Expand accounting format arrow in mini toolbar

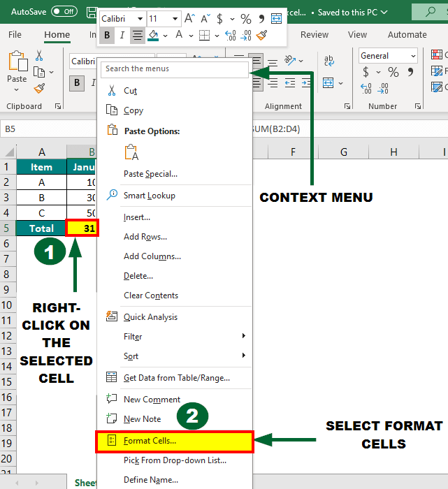point(232,20)
